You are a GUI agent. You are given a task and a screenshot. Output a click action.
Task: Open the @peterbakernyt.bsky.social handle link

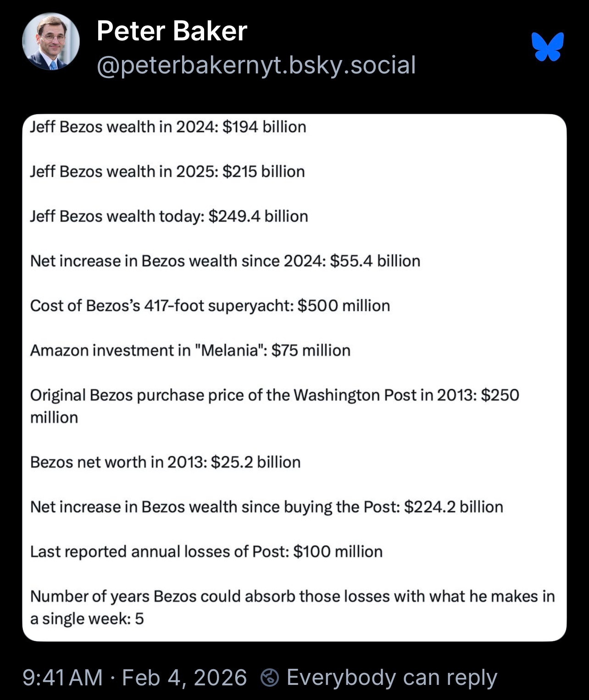[256, 65]
